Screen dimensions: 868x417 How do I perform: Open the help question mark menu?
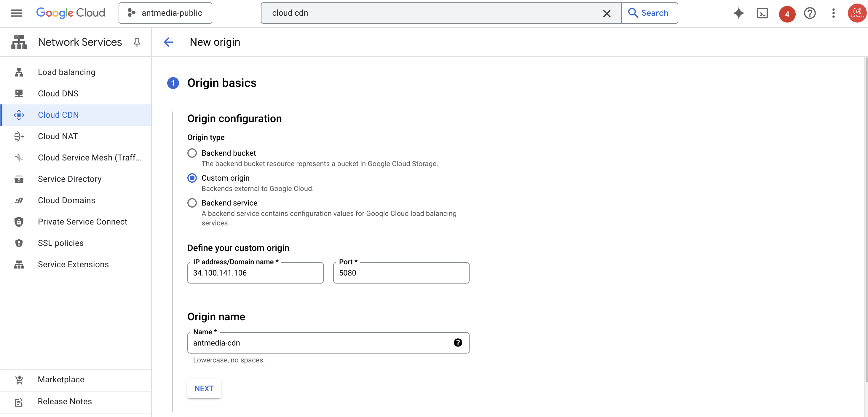[810, 13]
